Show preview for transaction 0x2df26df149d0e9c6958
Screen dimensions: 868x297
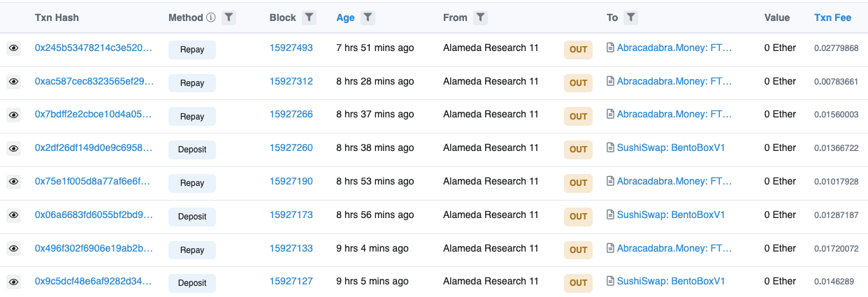(13, 149)
